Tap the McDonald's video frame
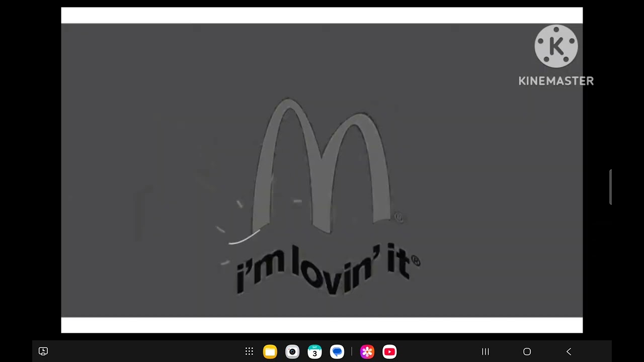 (x=322, y=170)
